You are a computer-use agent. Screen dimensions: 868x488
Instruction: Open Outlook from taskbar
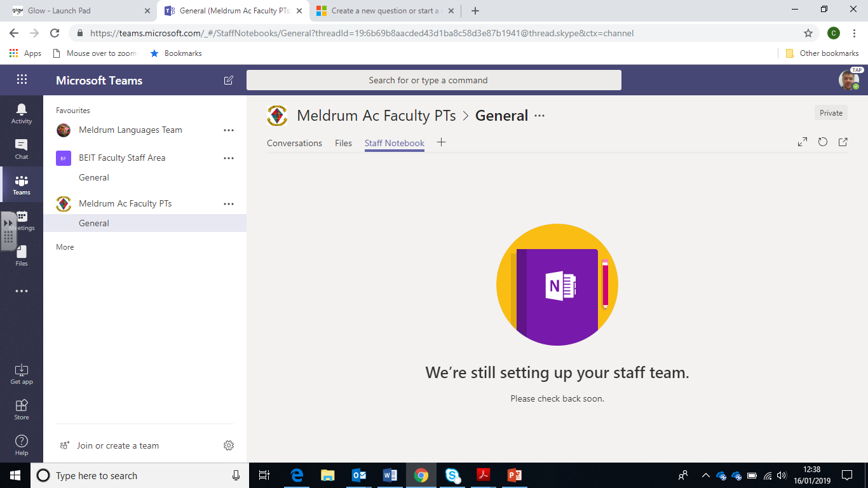(359, 475)
